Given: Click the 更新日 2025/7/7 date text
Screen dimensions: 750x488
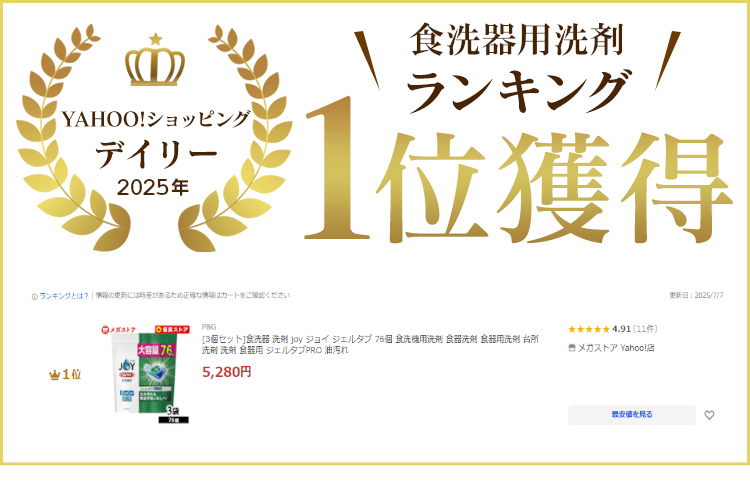Looking at the screenshot, I should [x=696, y=296].
